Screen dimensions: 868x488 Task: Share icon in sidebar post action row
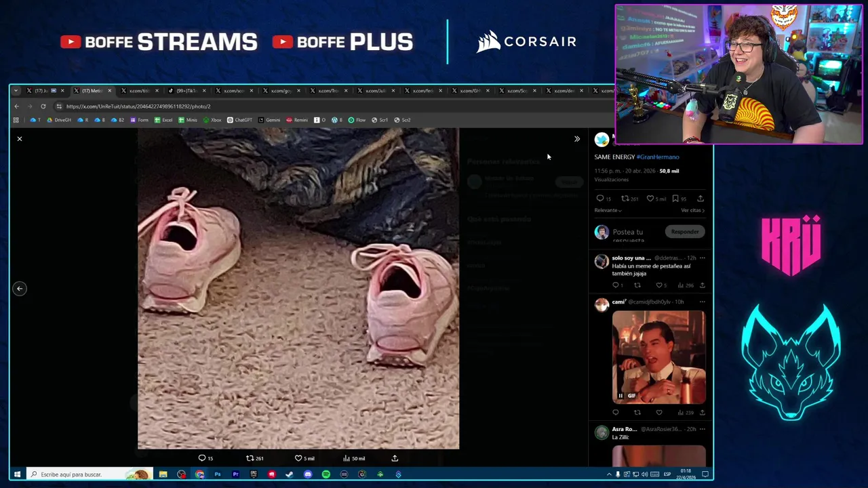701,199
